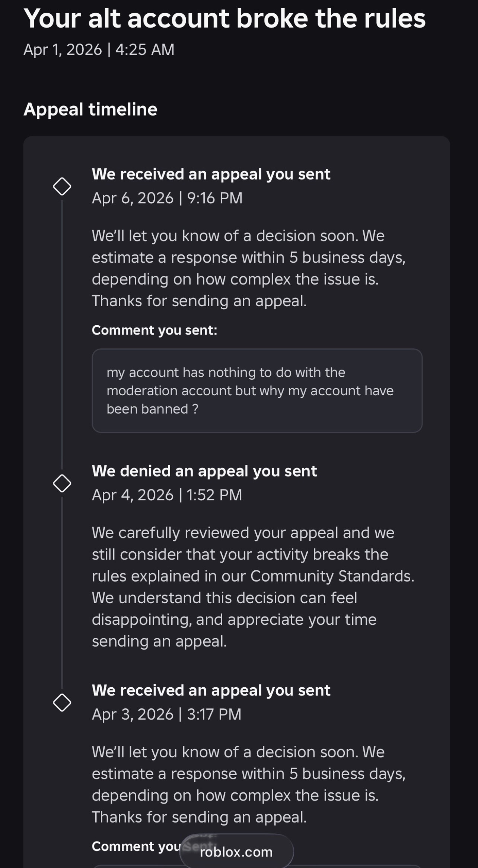Click the Apr 1, 2026 4:25 AM date
The height and width of the screenshot is (868, 478).
coord(99,50)
